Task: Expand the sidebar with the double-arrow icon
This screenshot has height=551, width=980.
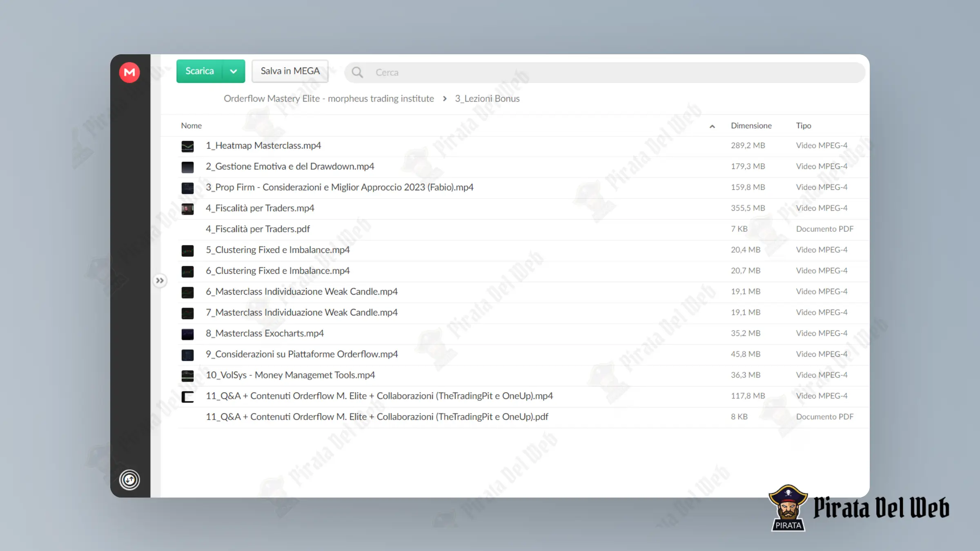Action: pyautogui.click(x=160, y=280)
